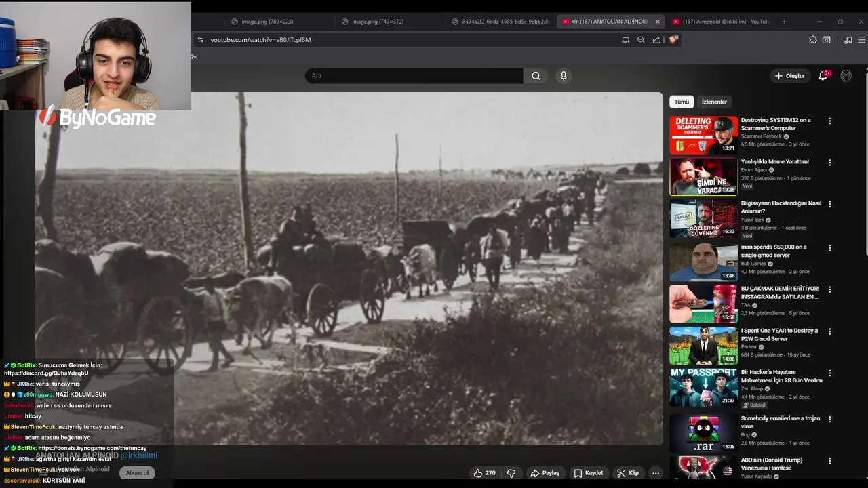This screenshot has height=488, width=868.
Task: Like the video with 270 likes
Action: point(484,473)
